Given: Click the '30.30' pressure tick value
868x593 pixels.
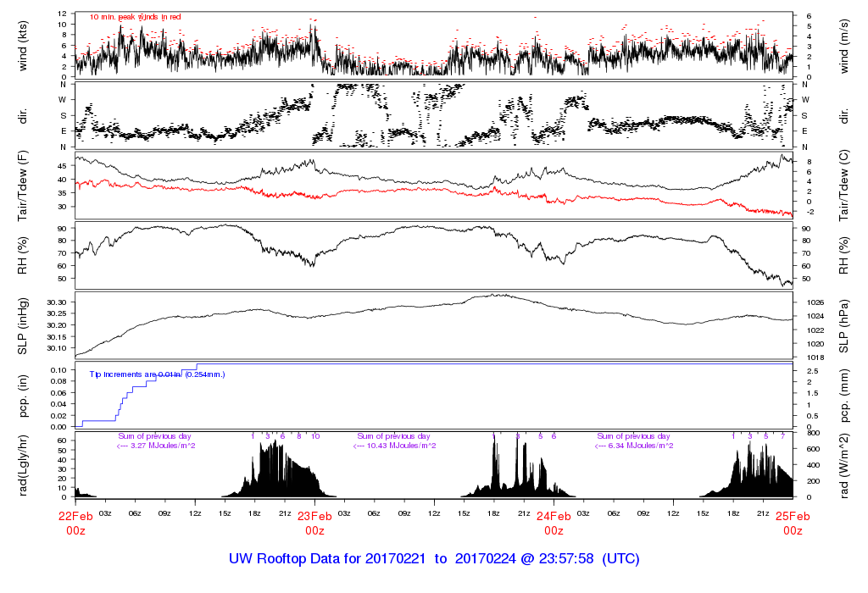Looking at the screenshot, I should pos(57,302).
